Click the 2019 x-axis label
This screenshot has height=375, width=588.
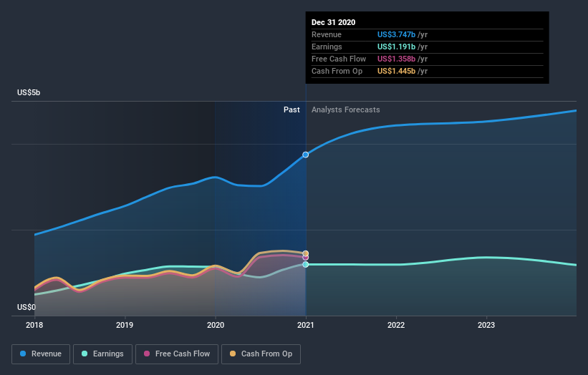point(125,325)
